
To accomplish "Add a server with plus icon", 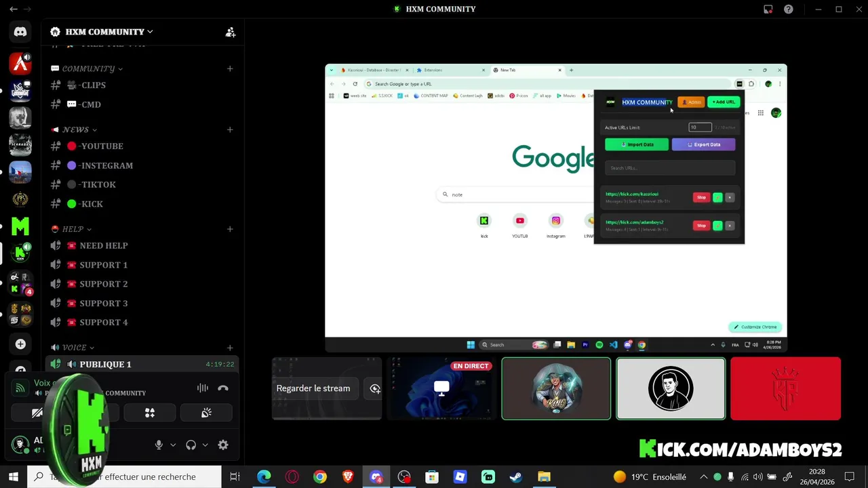I will (x=20, y=344).
